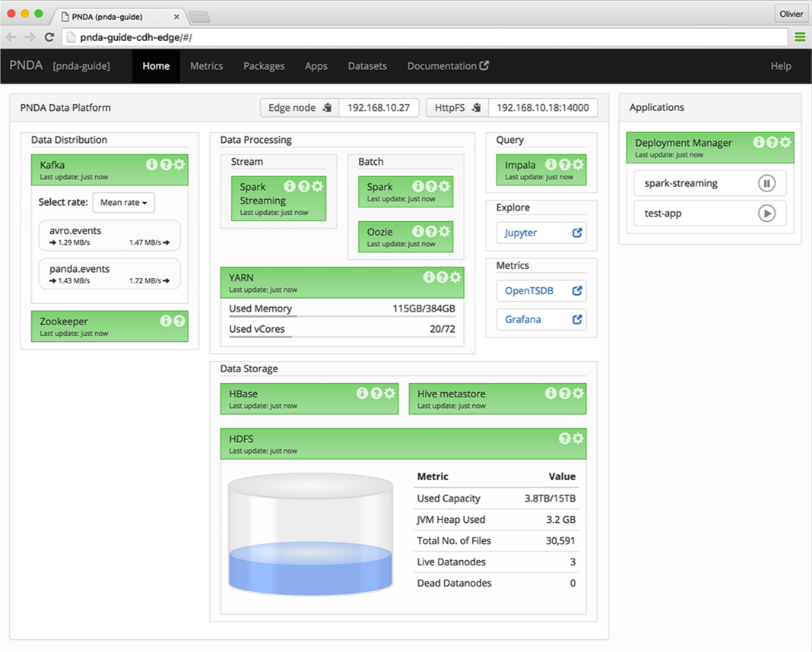Open the HDFS settings gear
The image size is (812, 652).
point(577,438)
